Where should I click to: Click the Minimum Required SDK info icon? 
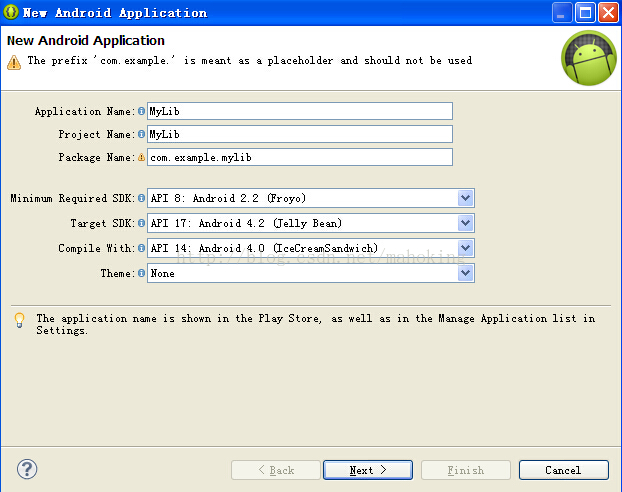141,198
